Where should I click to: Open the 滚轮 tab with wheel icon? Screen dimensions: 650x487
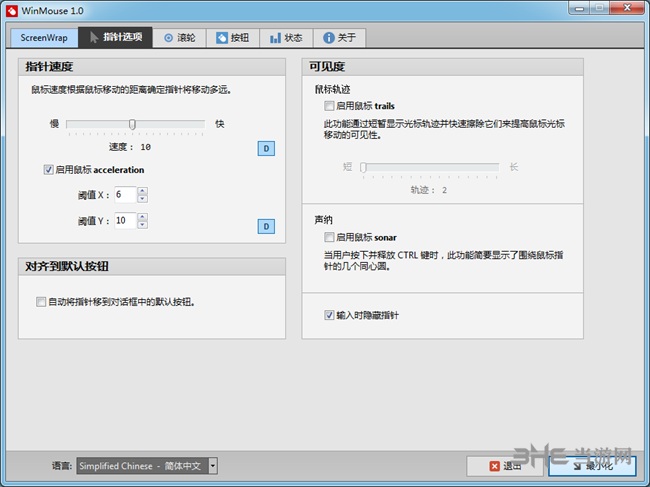[x=181, y=38]
